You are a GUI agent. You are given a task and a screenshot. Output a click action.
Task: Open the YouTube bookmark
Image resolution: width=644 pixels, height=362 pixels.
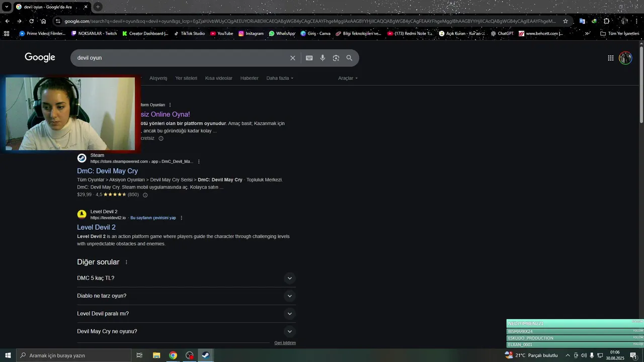tap(221, 34)
